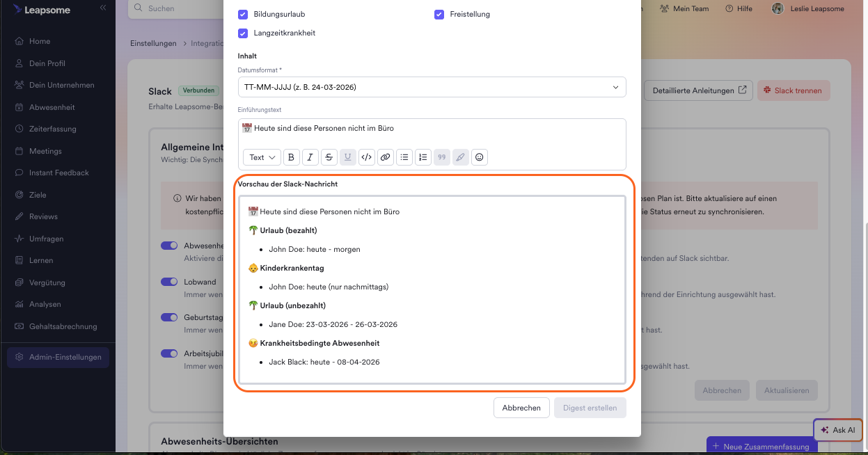Open Zeiterfassung in the sidebar

pos(52,129)
